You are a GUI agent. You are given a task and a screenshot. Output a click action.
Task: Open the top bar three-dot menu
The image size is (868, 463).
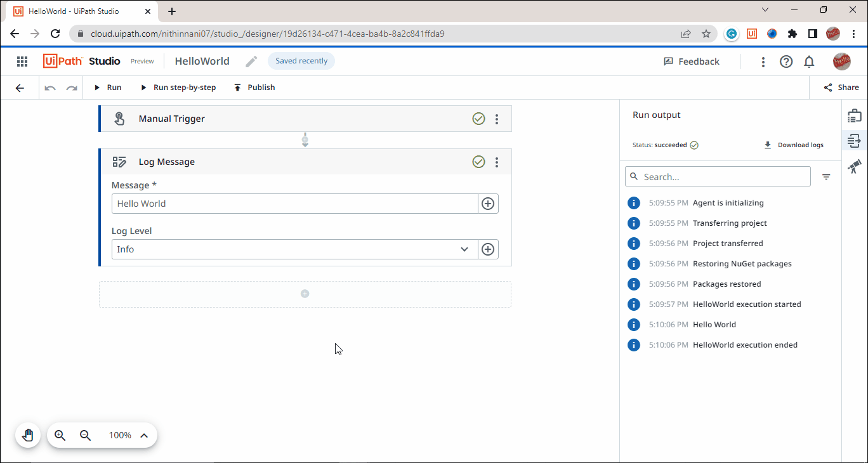763,62
